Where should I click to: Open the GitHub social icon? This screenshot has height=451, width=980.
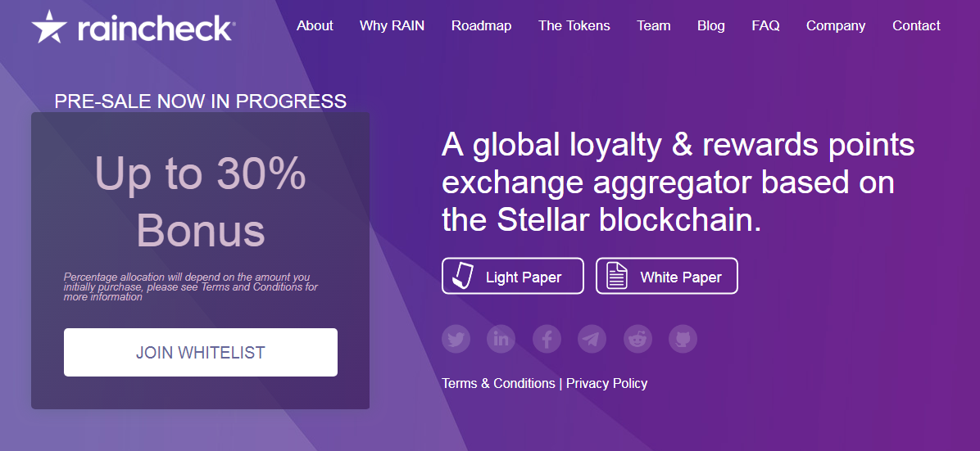683,339
